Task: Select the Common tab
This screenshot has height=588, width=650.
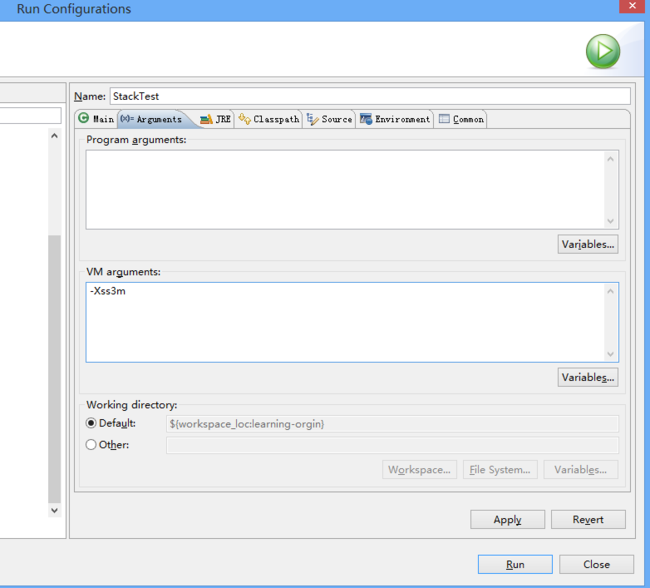Action: [461, 119]
